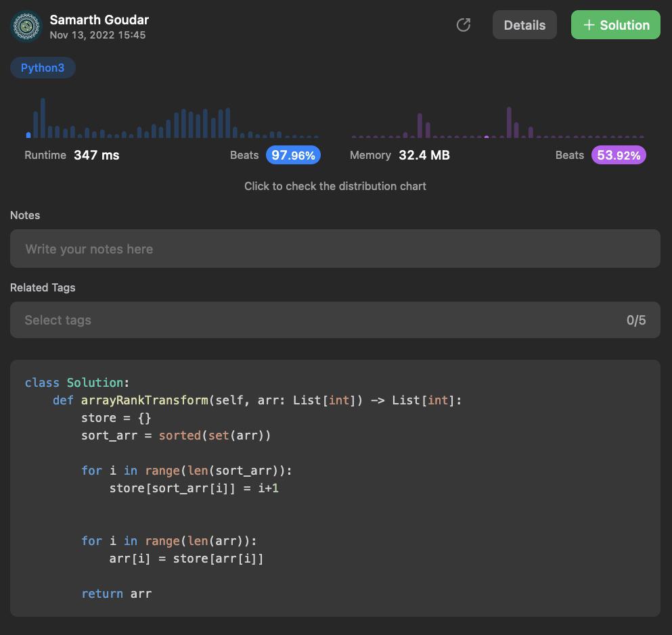This screenshot has height=635, width=672.
Task: Open Samarth Goudar's profile avatar
Action: tap(26, 26)
